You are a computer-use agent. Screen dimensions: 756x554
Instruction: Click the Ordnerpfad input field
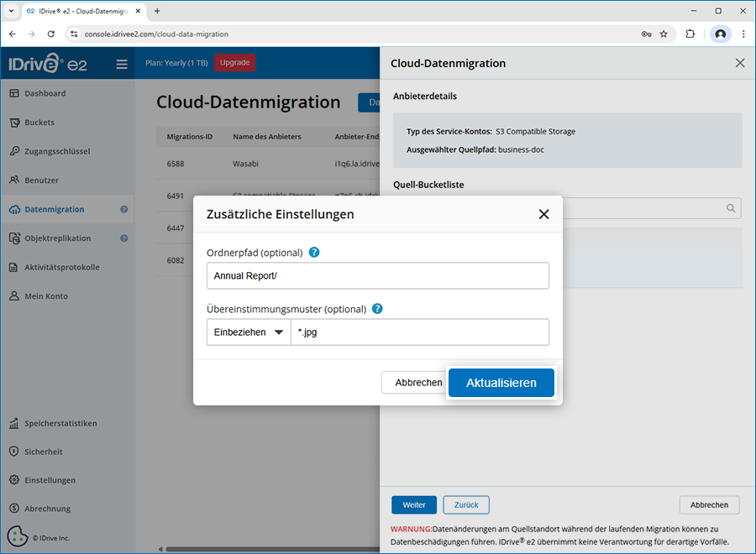378,276
